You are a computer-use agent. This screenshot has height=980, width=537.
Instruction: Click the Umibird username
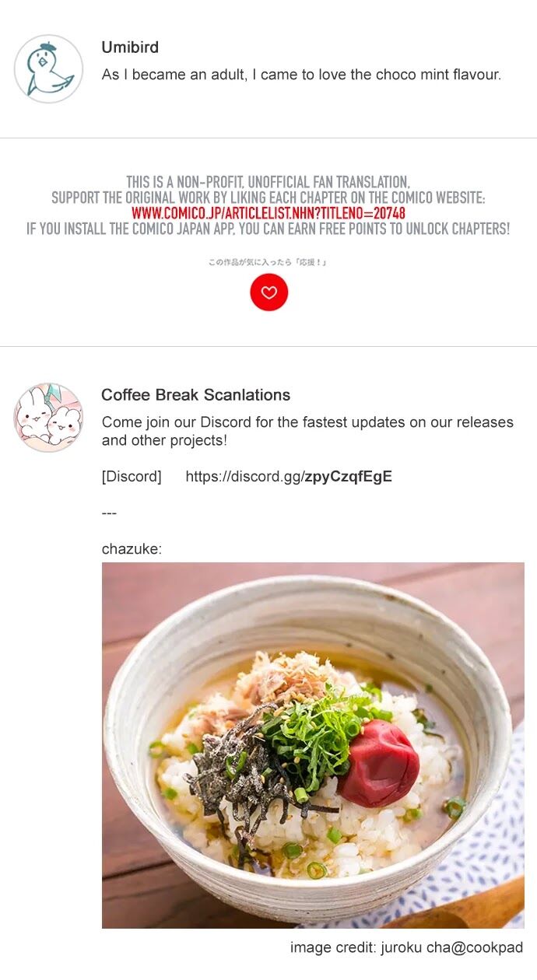click(130, 47)
